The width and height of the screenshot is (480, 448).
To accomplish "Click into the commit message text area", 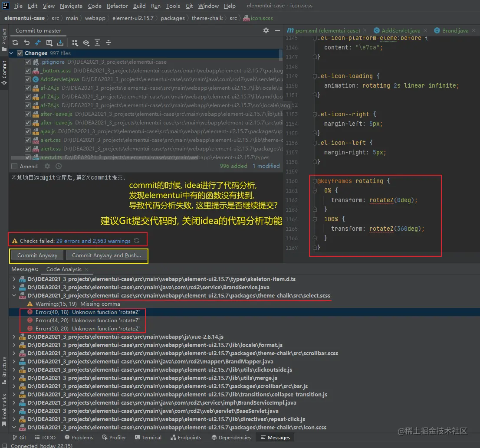I will [x=145, y=202].
